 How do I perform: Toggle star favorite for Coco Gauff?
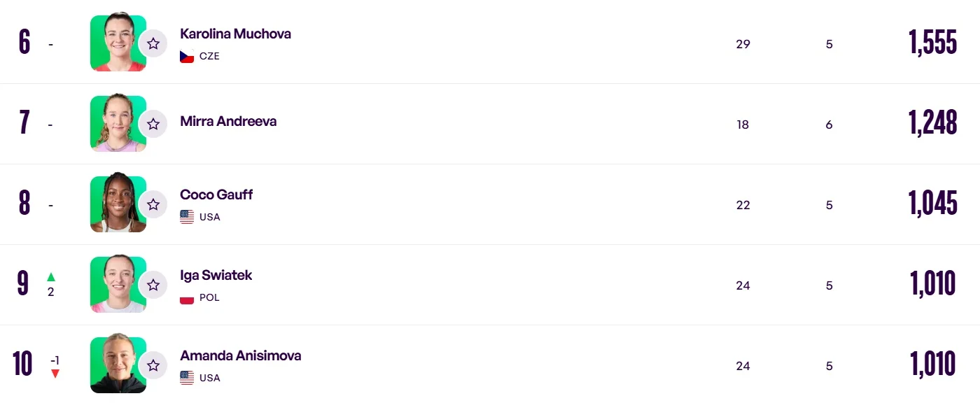pos(153,204)
